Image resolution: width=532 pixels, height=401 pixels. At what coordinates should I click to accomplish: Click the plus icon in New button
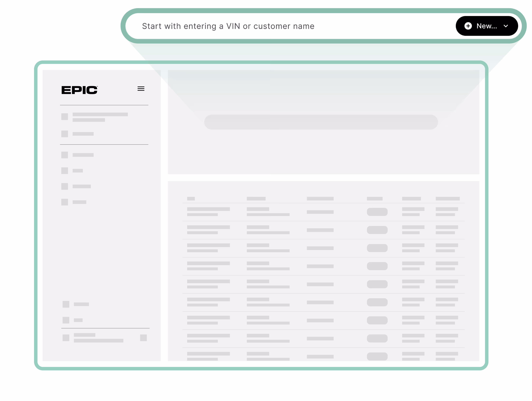[x=468, y=26]
